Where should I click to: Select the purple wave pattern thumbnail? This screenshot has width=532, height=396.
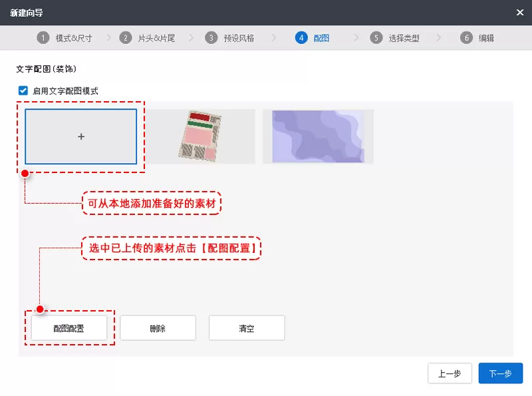319,136
